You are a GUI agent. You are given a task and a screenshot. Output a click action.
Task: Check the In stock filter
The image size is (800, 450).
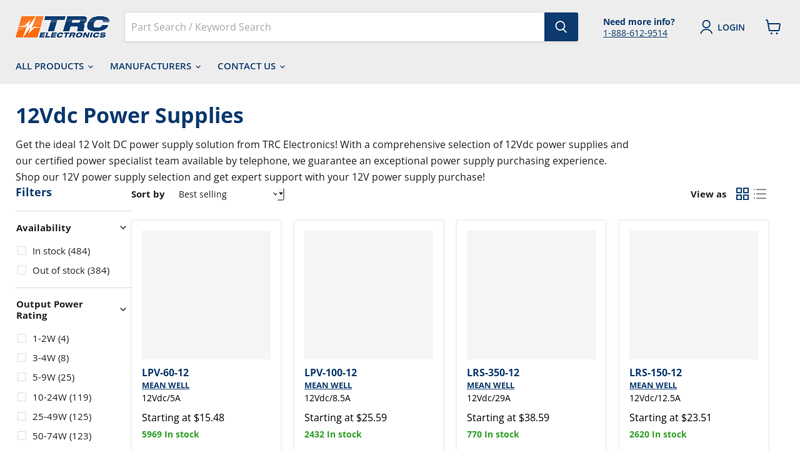[x=22, y=251]
